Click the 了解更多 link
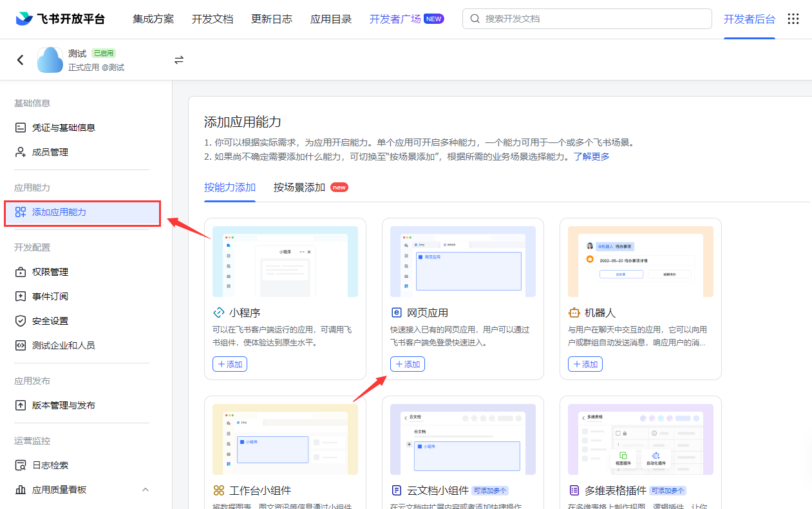The image size is (812, 509). point(592,157)
